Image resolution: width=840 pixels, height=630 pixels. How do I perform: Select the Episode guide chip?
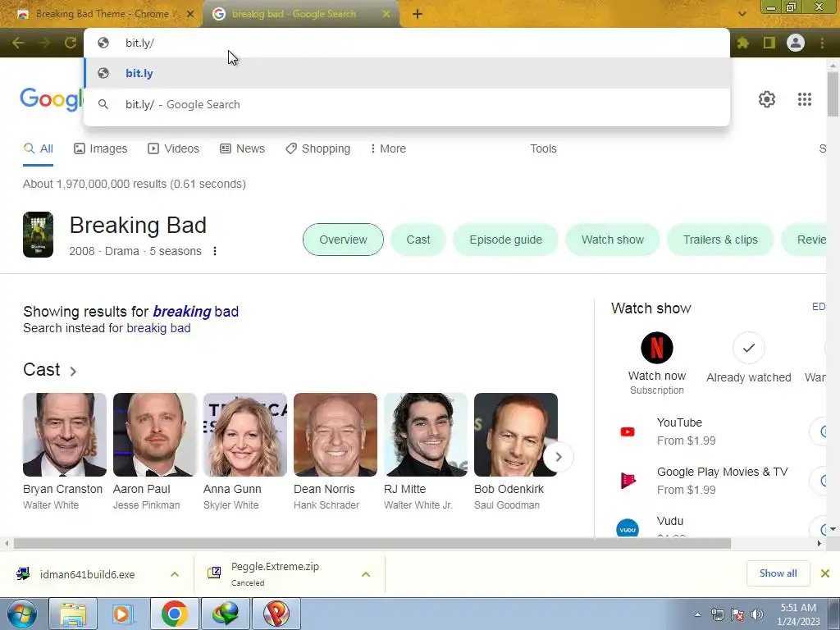coord(505,240)
